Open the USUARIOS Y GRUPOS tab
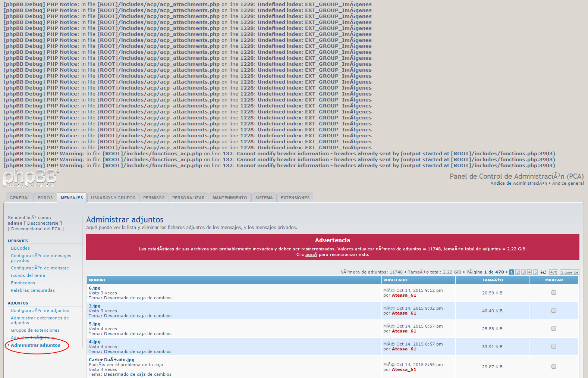This screenshot has width=588, height=378. 113,198
